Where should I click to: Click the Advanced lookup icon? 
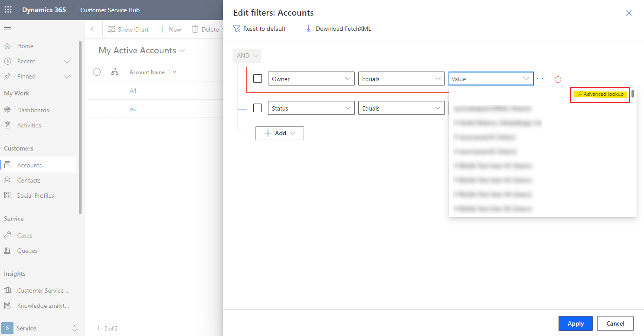pos(601,94)
